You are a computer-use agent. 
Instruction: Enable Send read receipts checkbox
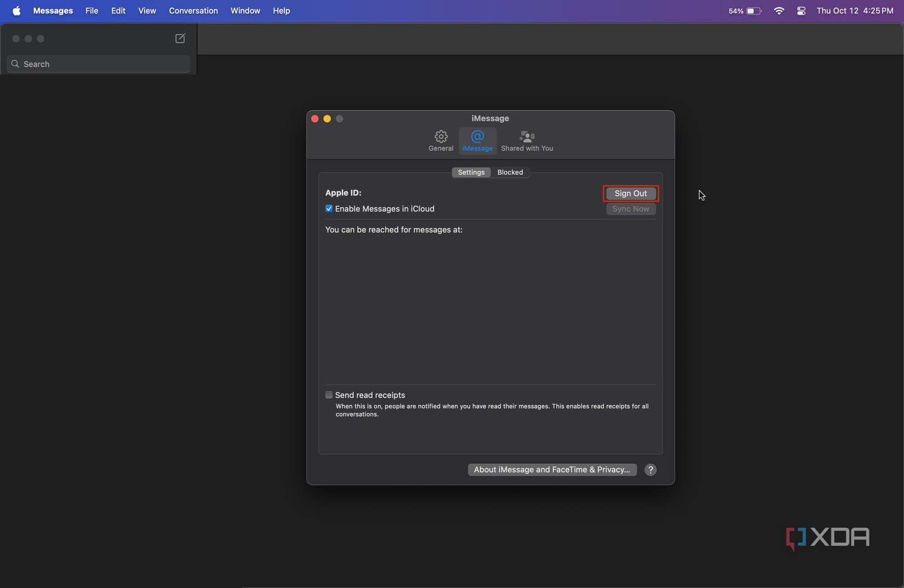[x=329, y=395]
